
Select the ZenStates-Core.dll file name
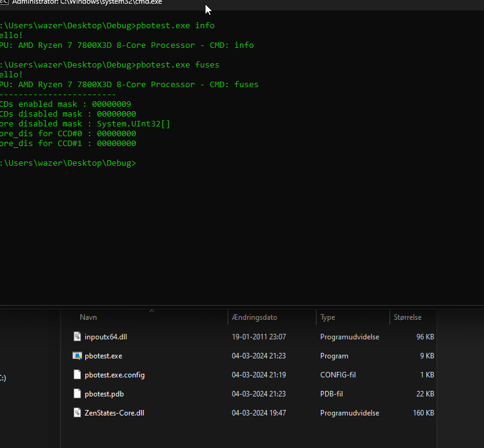coord(114,413)
